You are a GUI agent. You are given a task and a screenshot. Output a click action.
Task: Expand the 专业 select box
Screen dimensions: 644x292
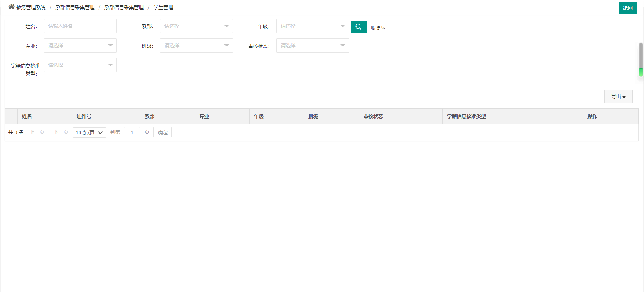click(80, 45)
